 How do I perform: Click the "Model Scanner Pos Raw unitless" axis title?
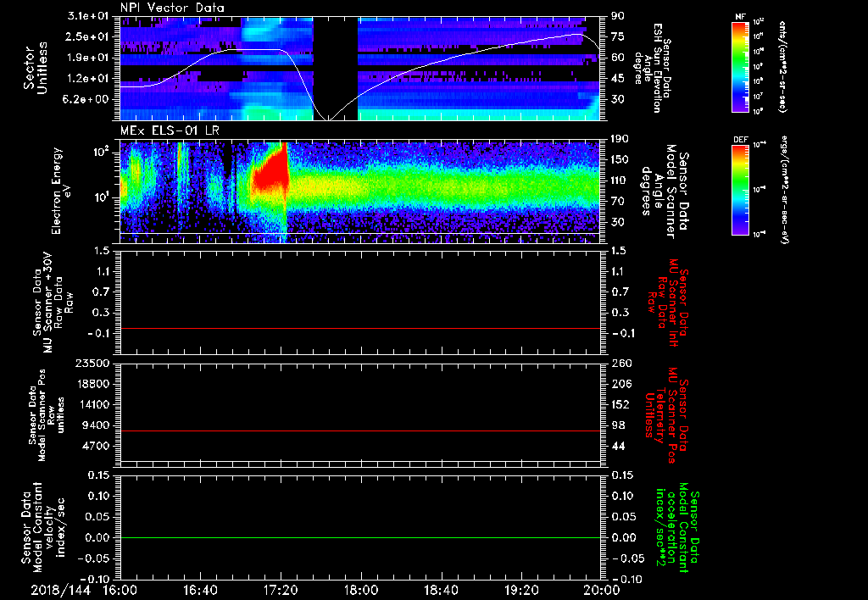47,415
